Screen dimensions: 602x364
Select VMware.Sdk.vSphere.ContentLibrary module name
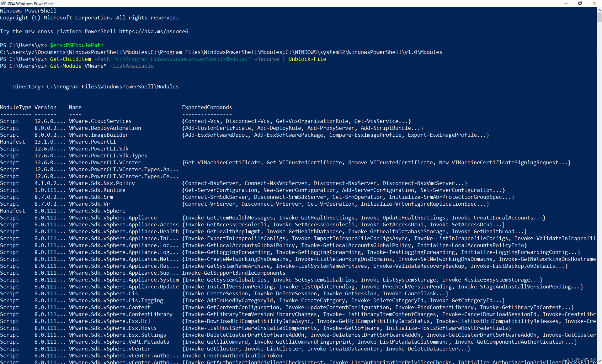(121, 314)
